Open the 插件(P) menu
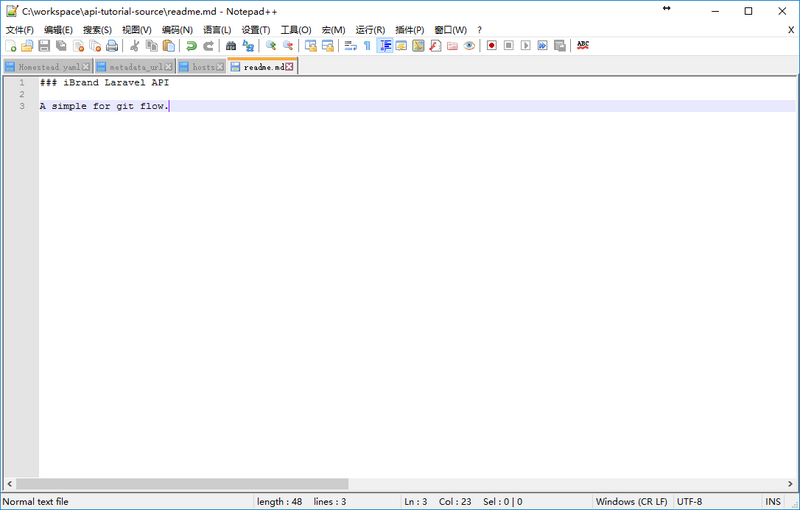Screen dimensions: 800x510 pyautogui.click(x=410, y=30)
